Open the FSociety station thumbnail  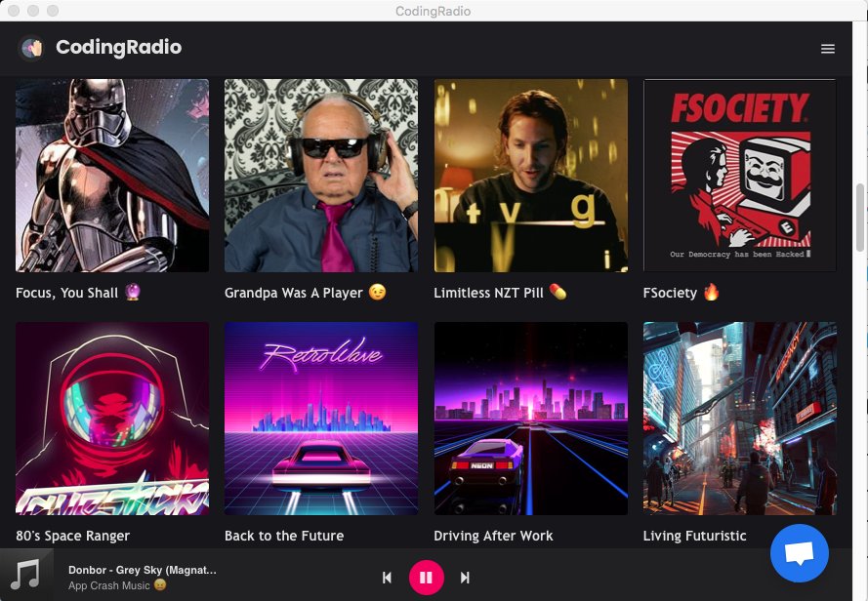[739, 176]
